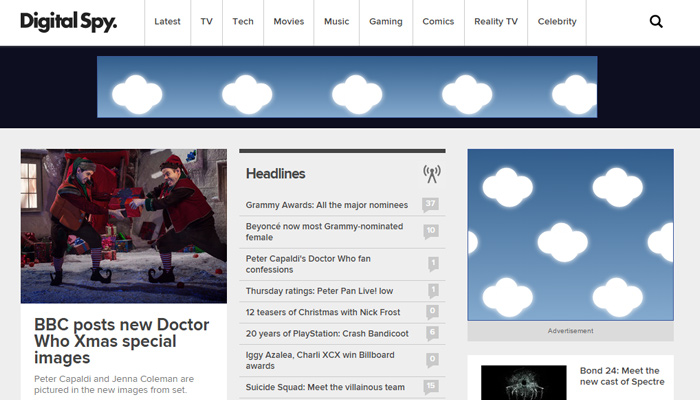Click the search magnifier icon
This screenshot has width=700, height=400.
pos(656,21)
